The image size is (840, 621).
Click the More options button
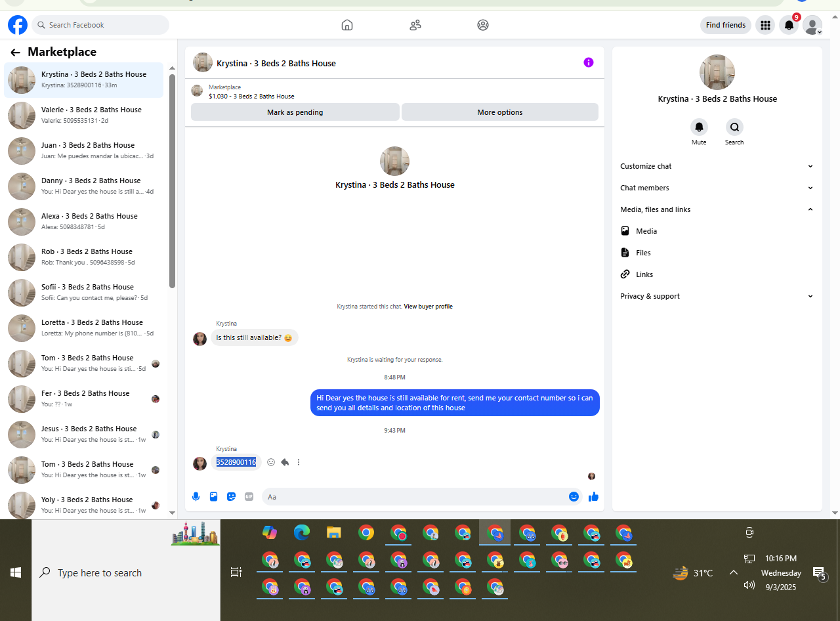[500, 112]
